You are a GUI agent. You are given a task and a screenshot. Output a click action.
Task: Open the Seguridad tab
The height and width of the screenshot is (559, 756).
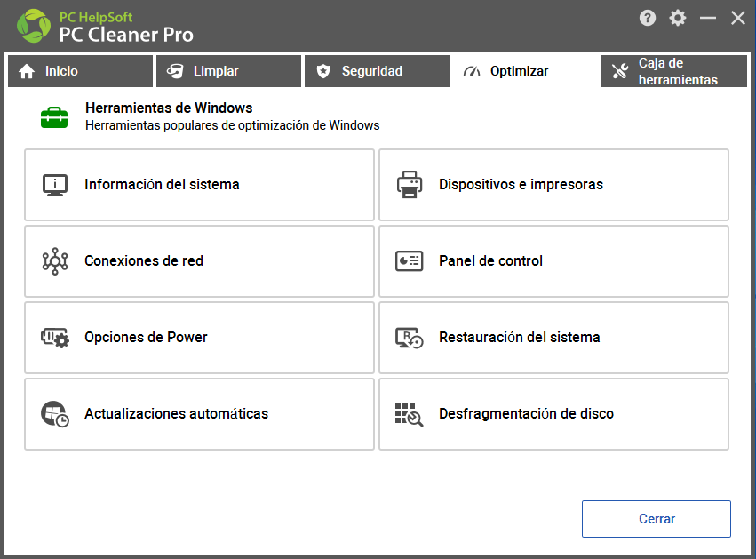[x=377, y=71]
